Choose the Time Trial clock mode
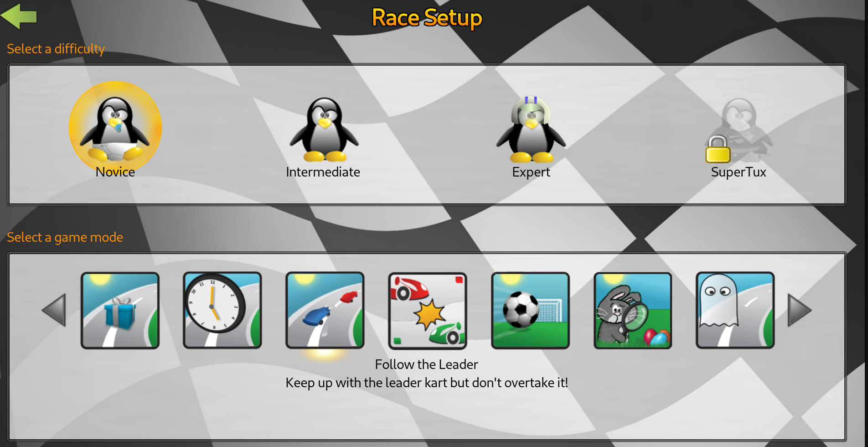868x447 pixels. (222, 311)
